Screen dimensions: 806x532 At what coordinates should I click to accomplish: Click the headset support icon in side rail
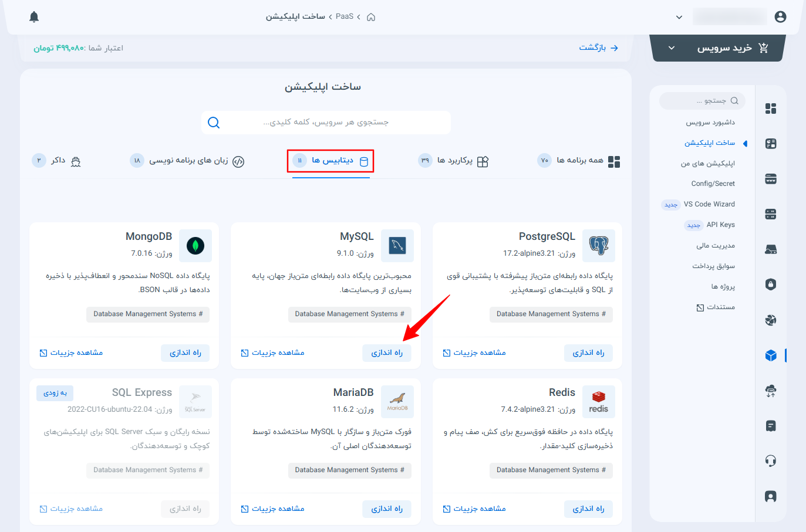[771, 461]
